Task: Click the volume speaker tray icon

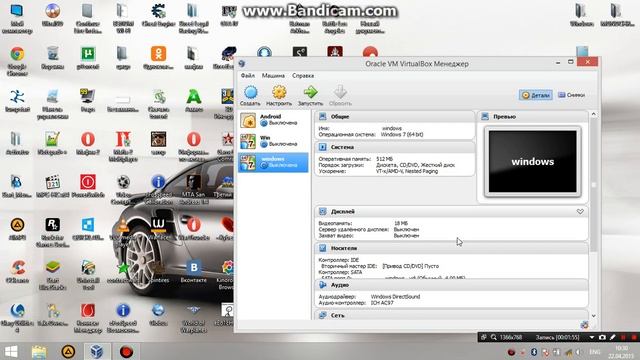Action: pos(579,352)
